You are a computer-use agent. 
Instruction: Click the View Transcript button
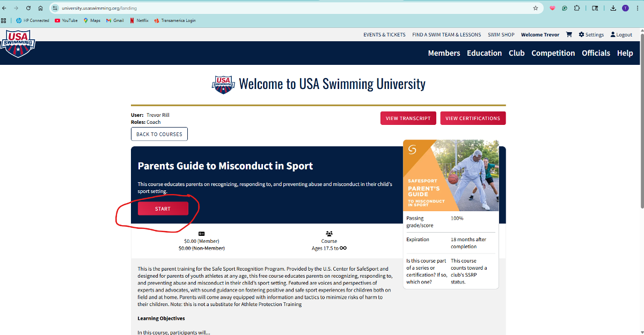408,118
